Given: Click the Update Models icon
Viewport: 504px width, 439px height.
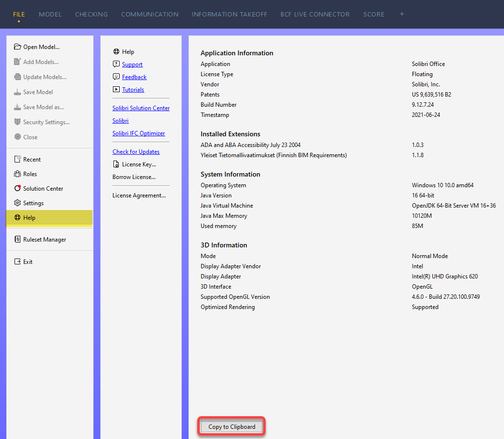Looking at the screenshot, I should 17,77.
